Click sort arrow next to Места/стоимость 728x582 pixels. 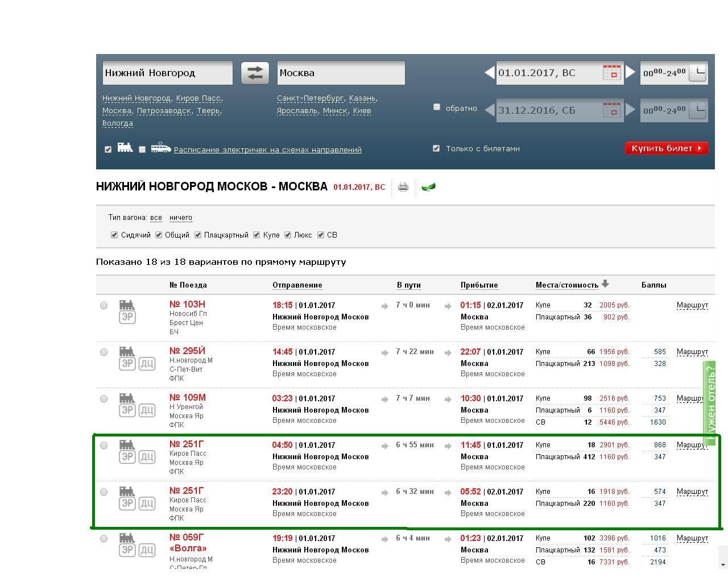[x=605, y=284]
